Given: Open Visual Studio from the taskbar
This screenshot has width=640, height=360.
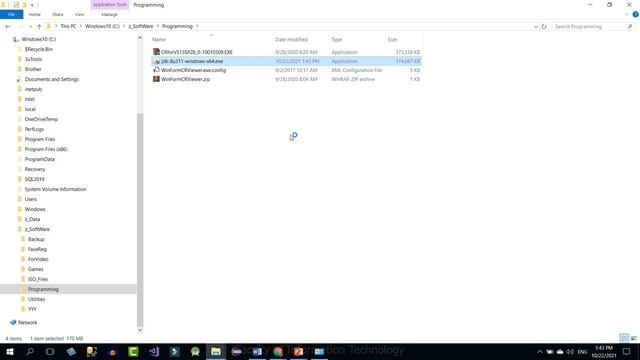Looking at the screenshot, I should [x=153, y=351].
